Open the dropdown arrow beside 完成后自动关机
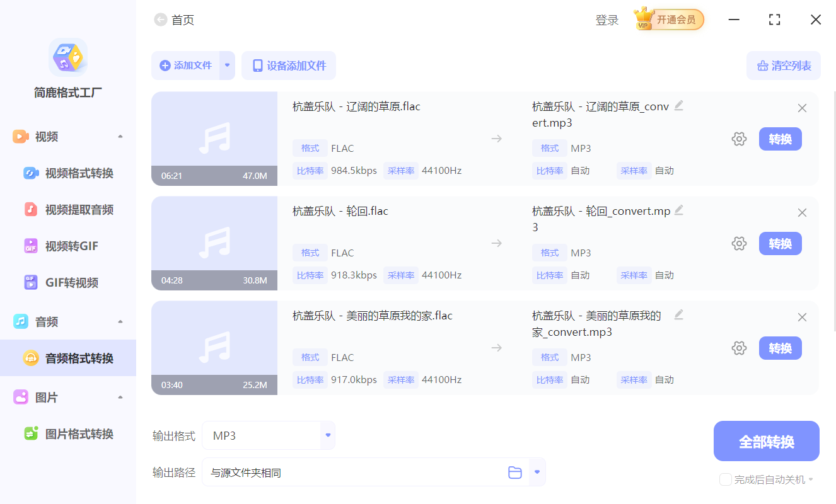 coord(811,479)
